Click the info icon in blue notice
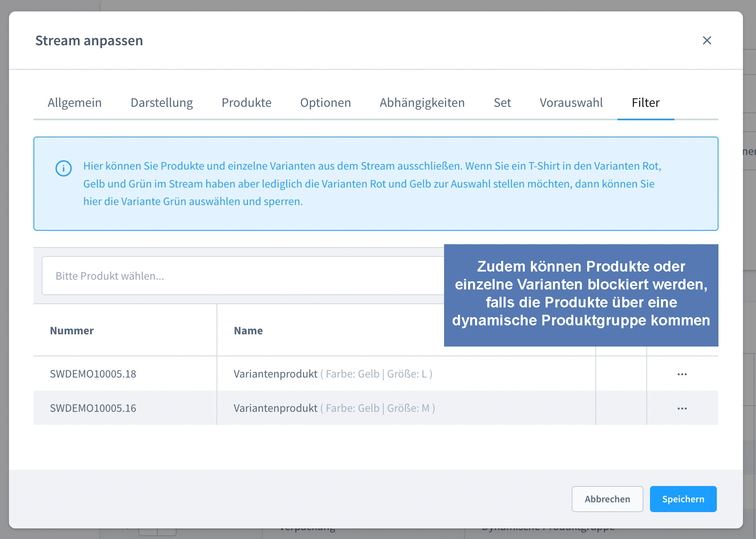Viewport: 756px width, 539px height. [x=64, y=168]
